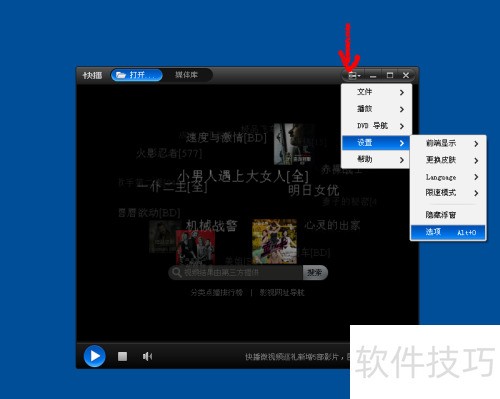Open the 帮助 menu entry
500x399 pixels.
376,159
